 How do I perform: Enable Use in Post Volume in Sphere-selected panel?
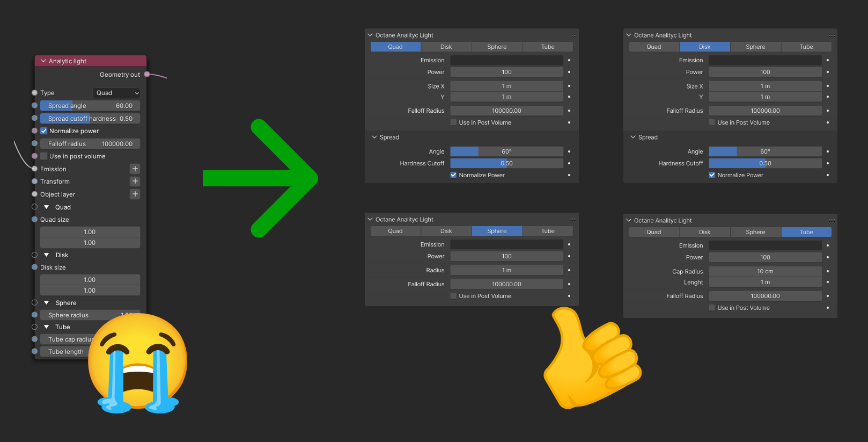click(x=453, y=296)
